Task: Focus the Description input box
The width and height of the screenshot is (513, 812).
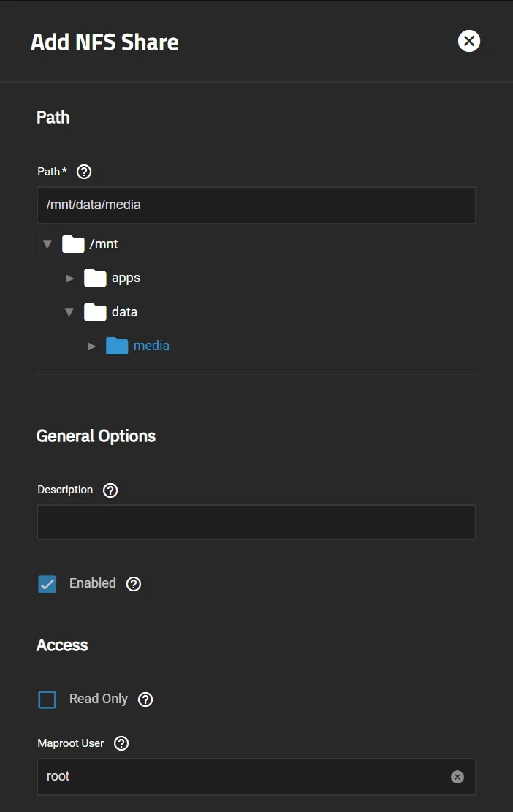Action: 256,522
